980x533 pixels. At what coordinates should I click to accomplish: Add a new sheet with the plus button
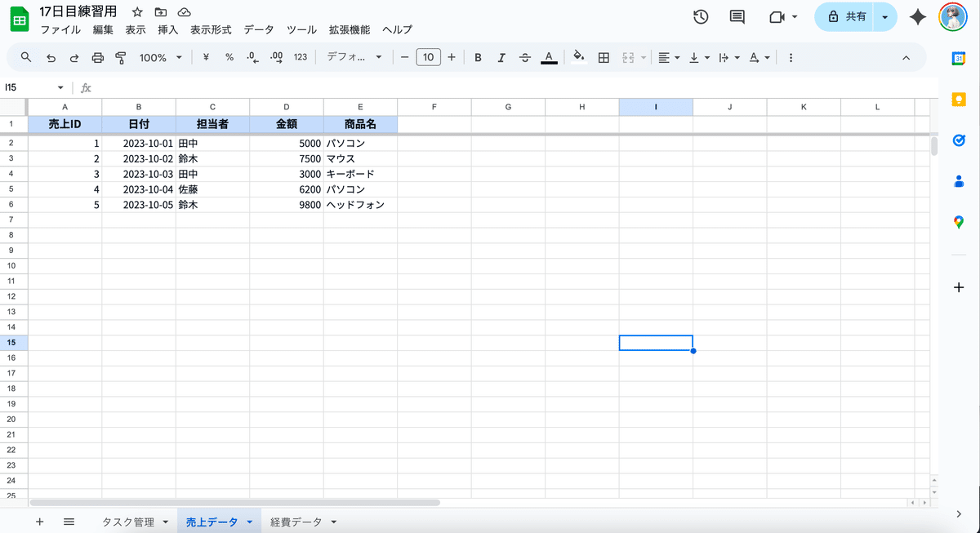[39, 521]
